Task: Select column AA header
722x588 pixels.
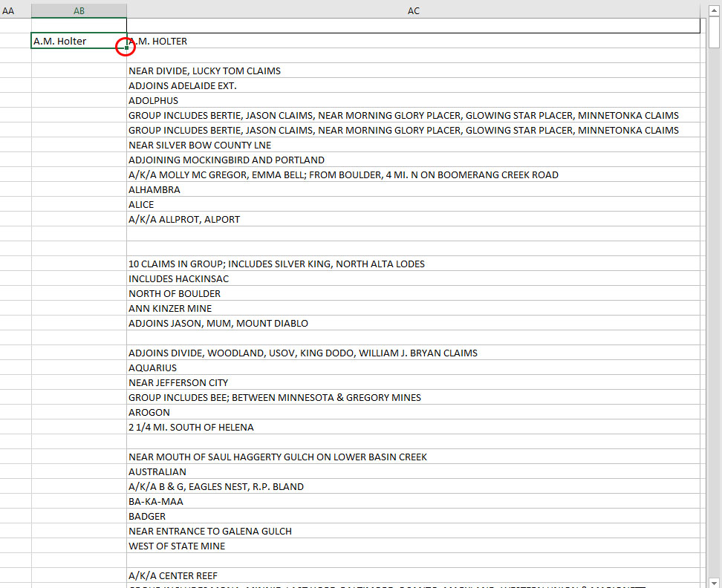Action: point(9,11)
